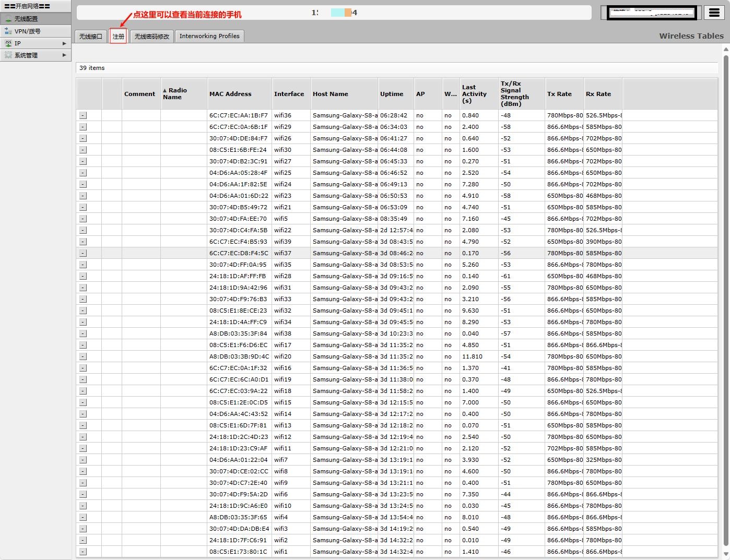The width and height of the screenshot is (730, 560).
Task: Open the hamburger menu button at top right
Action: pyautogui.click(x=714, y=13)
